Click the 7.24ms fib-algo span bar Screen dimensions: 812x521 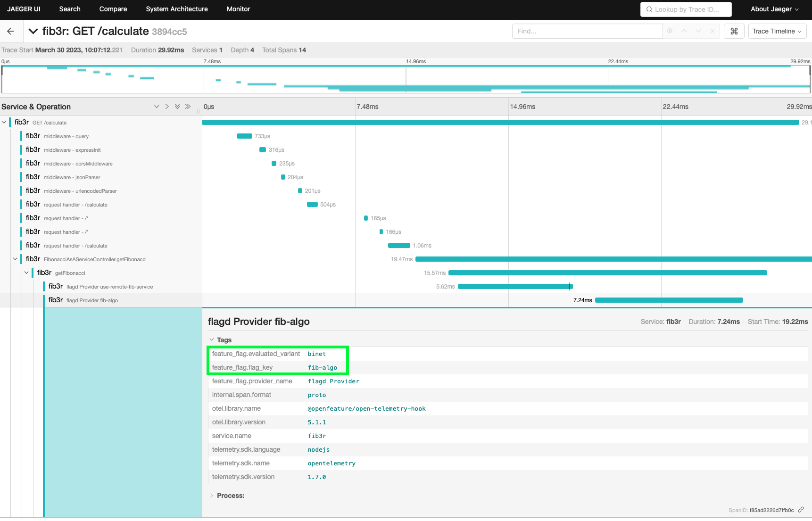tap(669, 300)
